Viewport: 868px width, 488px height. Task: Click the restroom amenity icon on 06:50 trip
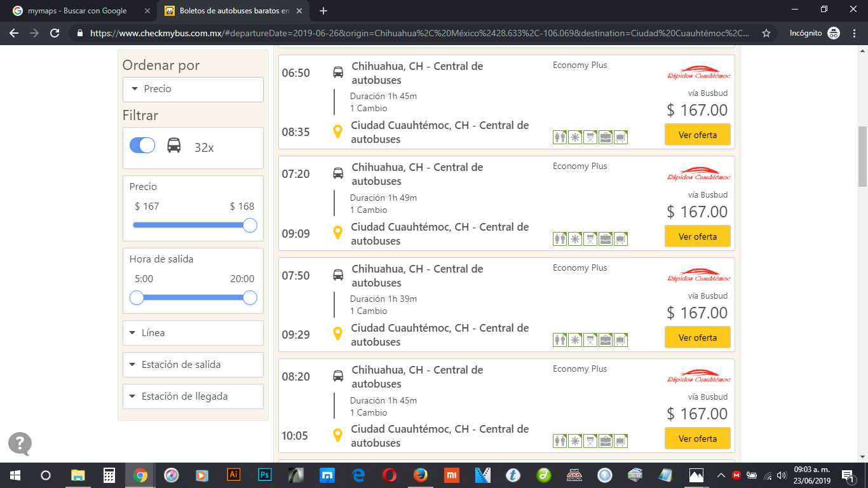[560, 137]
